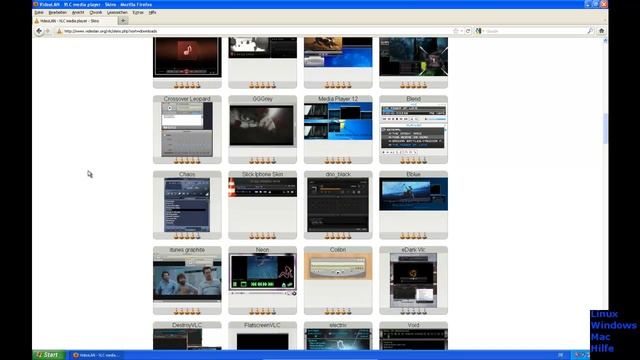The width and height of the screenshot is (640, 360).
Task: Click the cone rating under Neon
Action: point(262,311)
